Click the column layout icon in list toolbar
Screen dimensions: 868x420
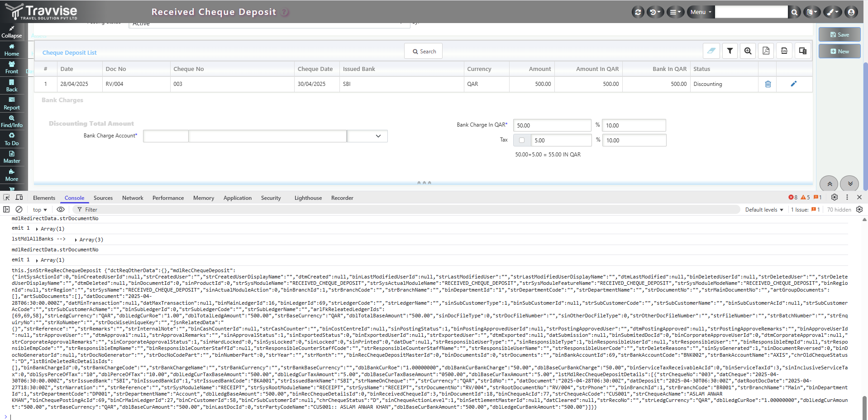[x=803, y=51]
